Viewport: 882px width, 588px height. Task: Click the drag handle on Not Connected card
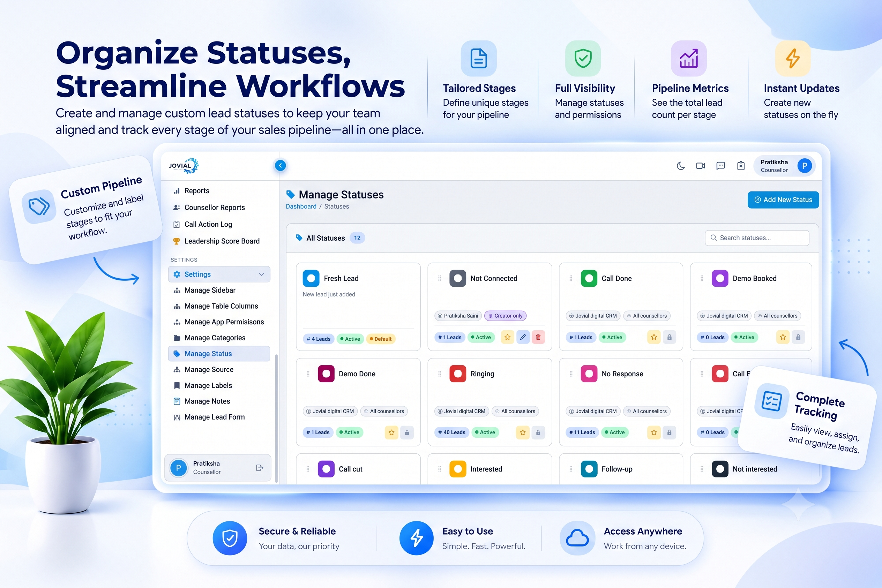[439, 278]
